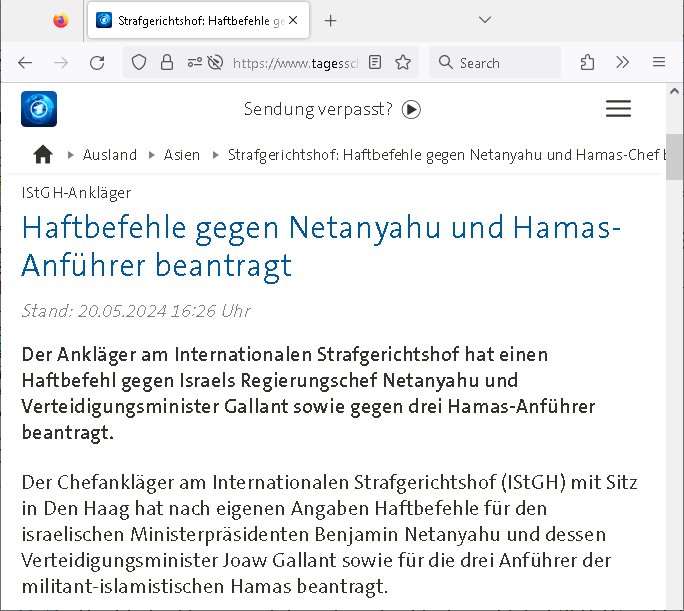Screen dimensions: 684x611
Task: Open the Extensions puzzle icon
Action: tap(588, 62)
